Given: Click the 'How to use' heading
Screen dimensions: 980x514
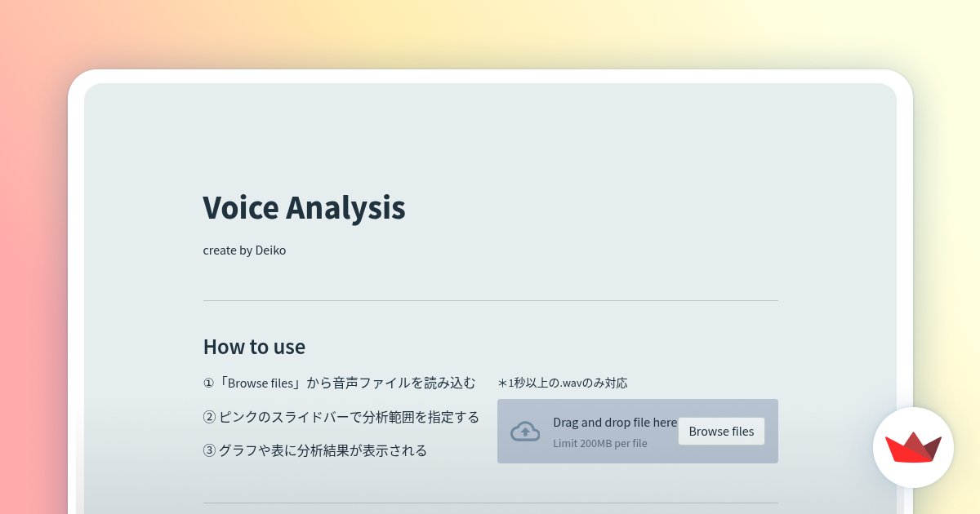Looking at the screenshot, I should point(254,347).
